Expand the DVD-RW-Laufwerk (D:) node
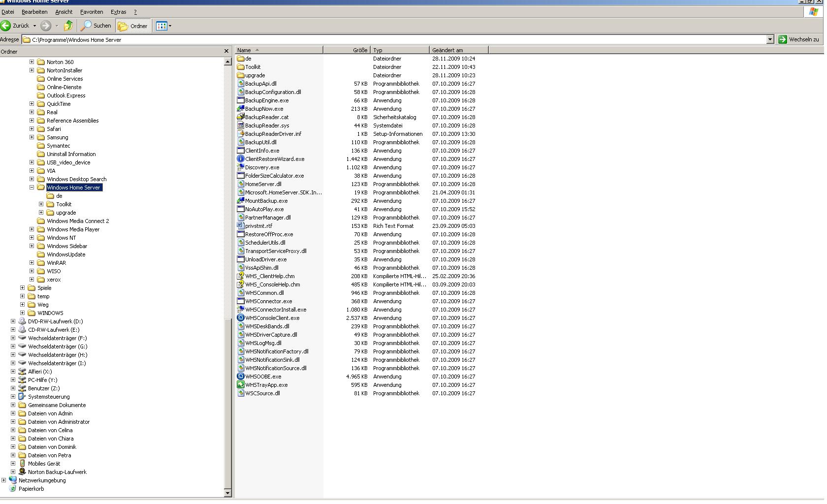The image size is (827, 504). coord(13,321)
